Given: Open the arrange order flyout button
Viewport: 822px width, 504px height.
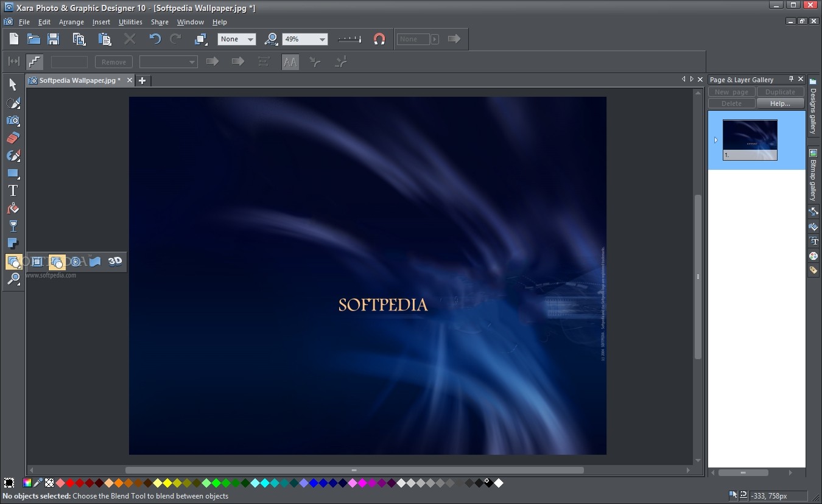Looking at the screenshot, I should (x=201, y=39).
